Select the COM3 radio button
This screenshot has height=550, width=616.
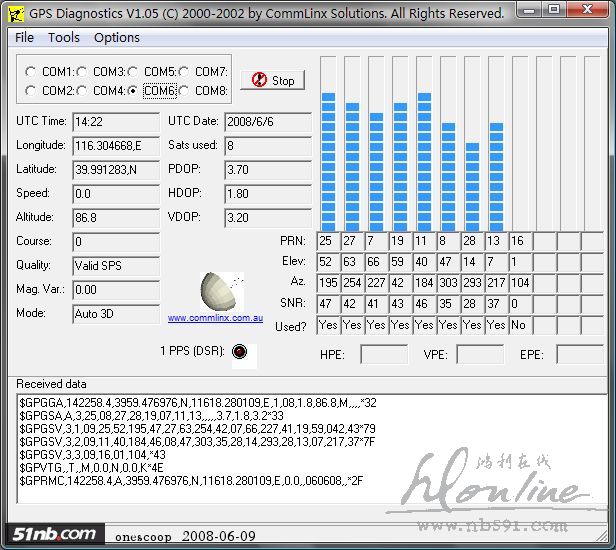coord(82,72)
